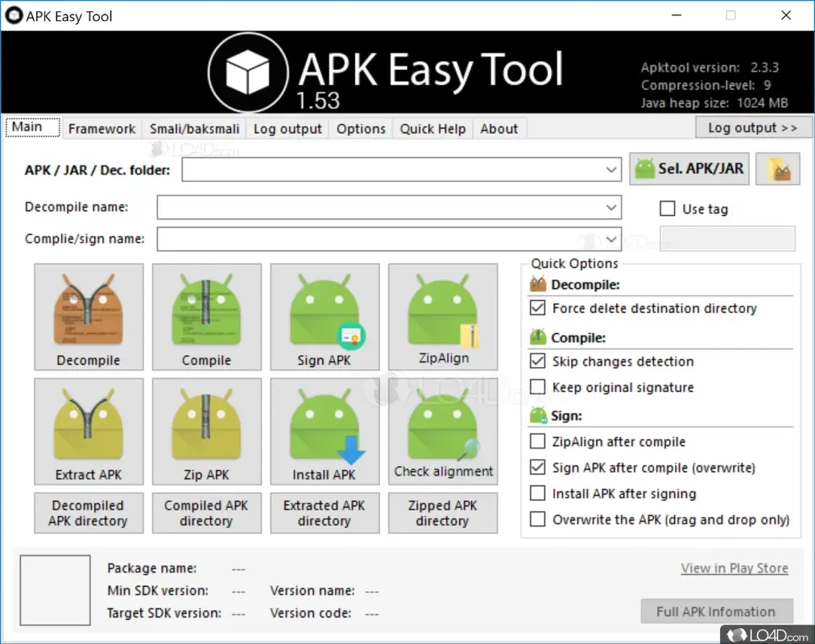The image size is (815, 644).
Task: Close the APK Easy Tool window
Action: tap(786, 15)
